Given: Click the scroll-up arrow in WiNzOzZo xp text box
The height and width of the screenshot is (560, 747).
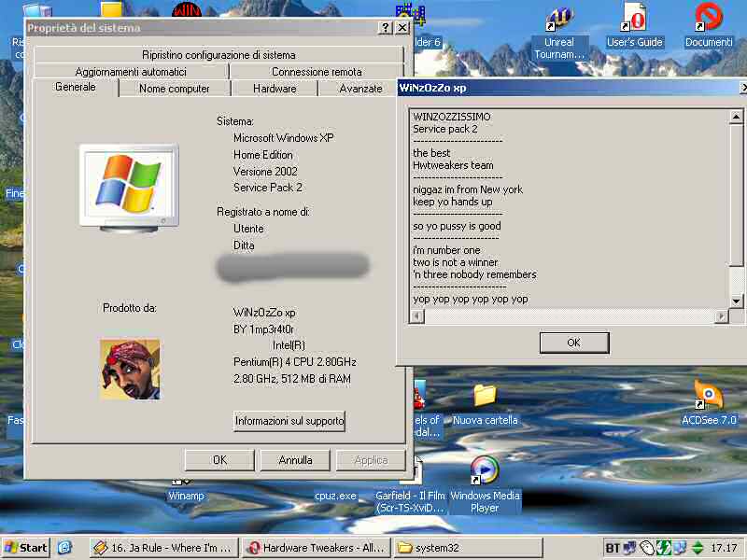Looking at the screenshot, I should click(x=736, y=116).
